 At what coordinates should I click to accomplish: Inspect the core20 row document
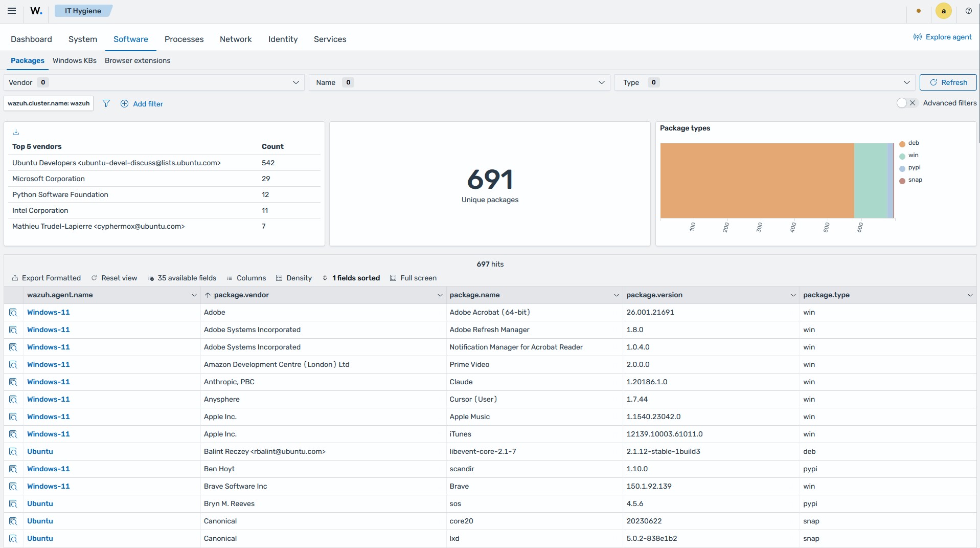[x=13, y=521]
